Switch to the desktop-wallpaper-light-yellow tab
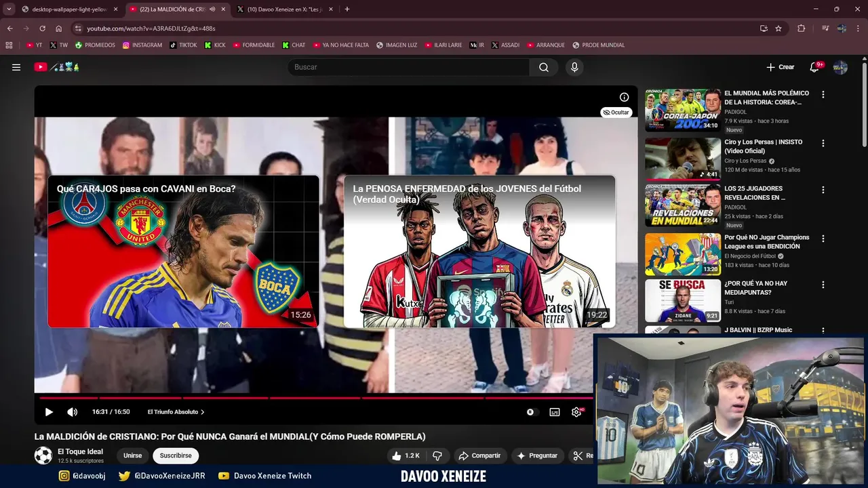 [69, 9]
